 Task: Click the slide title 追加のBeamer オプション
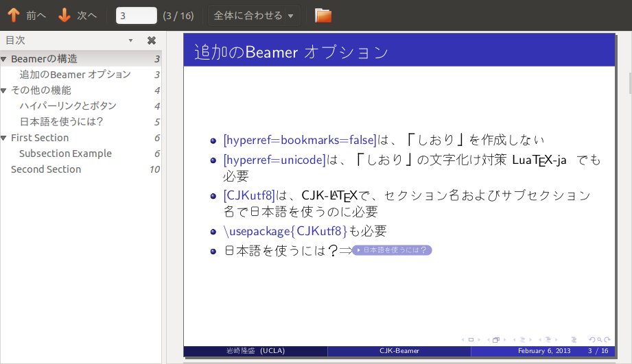(x=292, y=52)
